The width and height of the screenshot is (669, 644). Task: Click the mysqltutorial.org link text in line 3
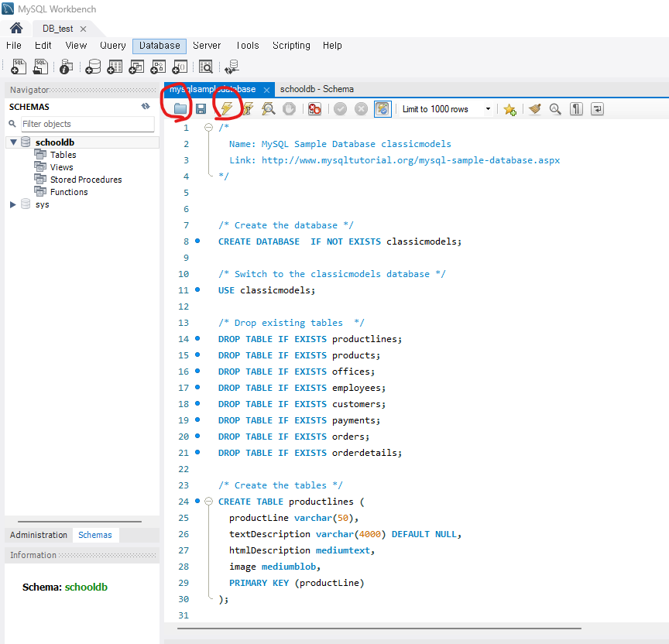pos(410,160)
